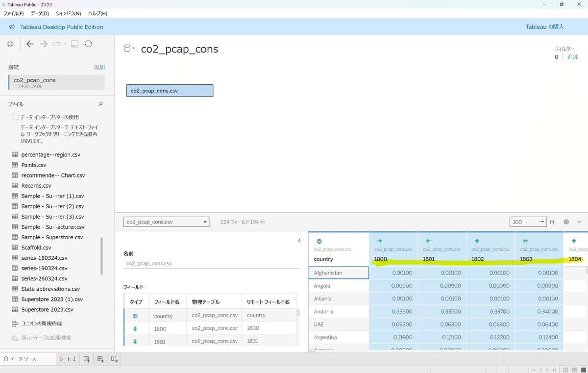Viewport: 588px width, 373px height.
Task: Click the 1804 column header
Action: pyautogui.click(x=576, y=249)
